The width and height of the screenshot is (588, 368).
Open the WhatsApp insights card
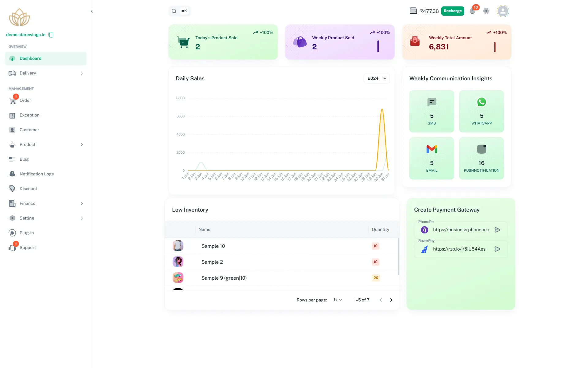point(481,111)
